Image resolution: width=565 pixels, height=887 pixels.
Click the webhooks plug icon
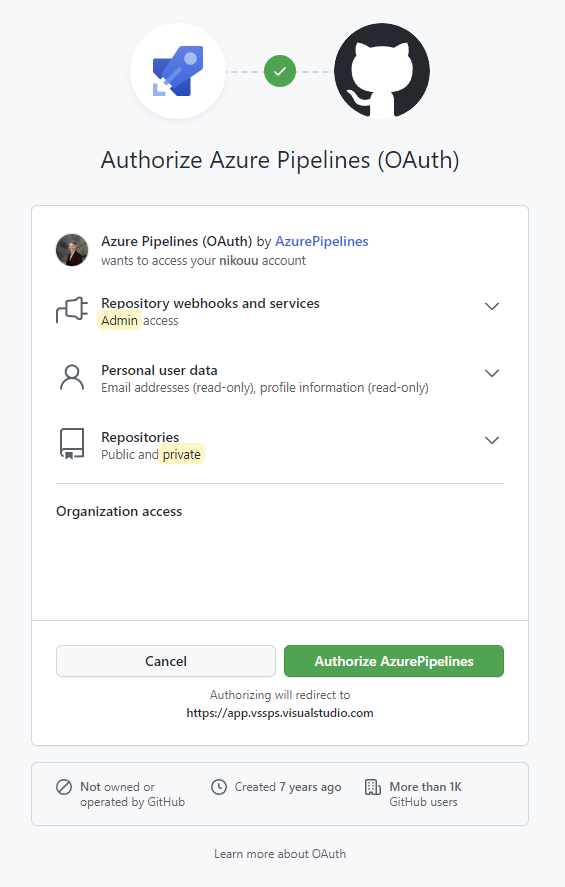pos(72,310)
